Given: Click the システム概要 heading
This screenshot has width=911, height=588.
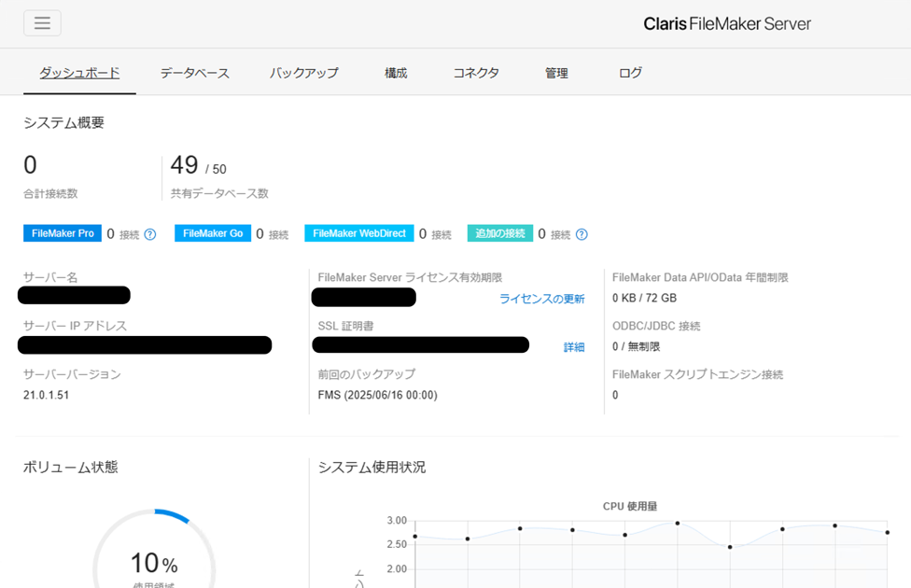Looking at the screenshot, I should coord(63,122).
